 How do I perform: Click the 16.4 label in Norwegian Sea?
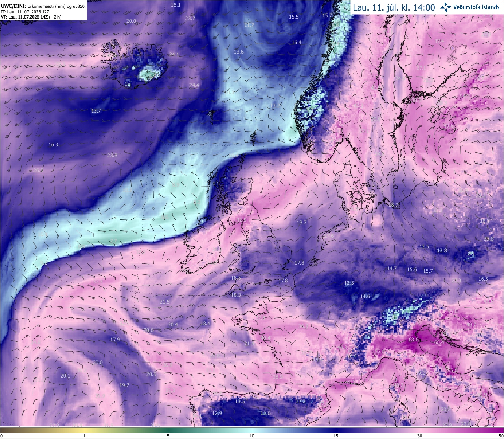(x=296, y=43)
